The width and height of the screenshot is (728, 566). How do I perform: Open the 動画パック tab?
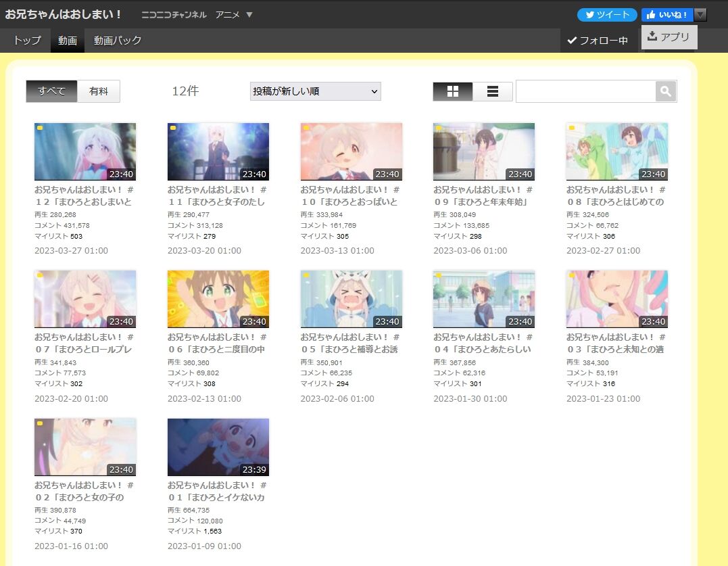118,41
